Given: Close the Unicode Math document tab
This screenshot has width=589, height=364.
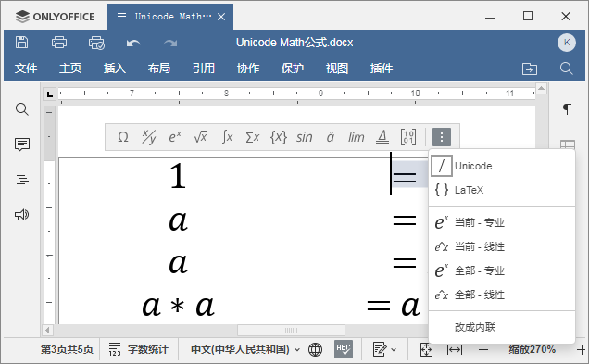Looking at the screenshot, I should [x=221, y=17].
